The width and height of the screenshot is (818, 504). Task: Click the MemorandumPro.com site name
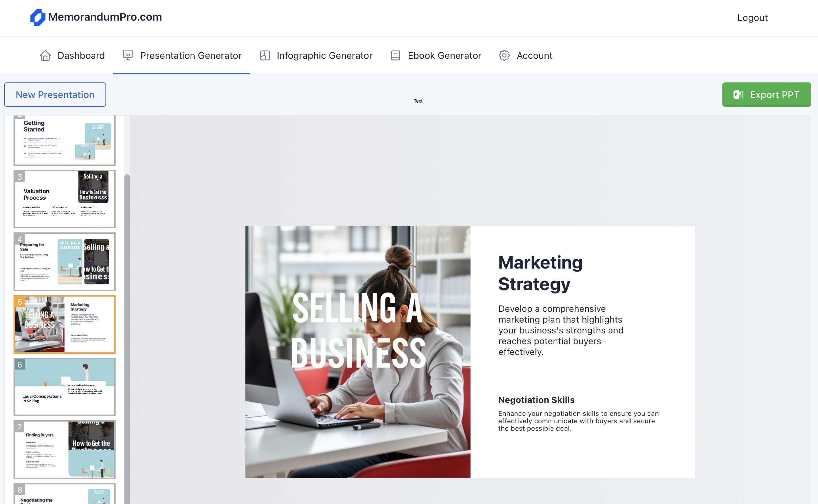(105, 17)
